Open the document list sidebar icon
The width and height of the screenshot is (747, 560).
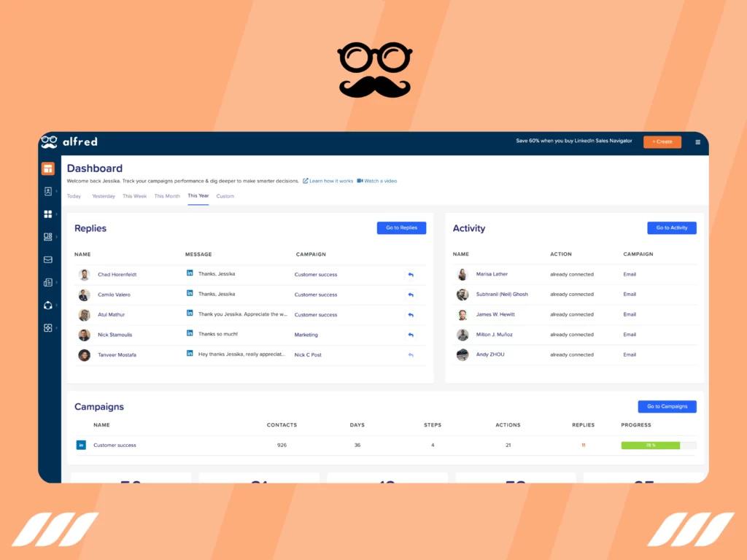(47, 282)
